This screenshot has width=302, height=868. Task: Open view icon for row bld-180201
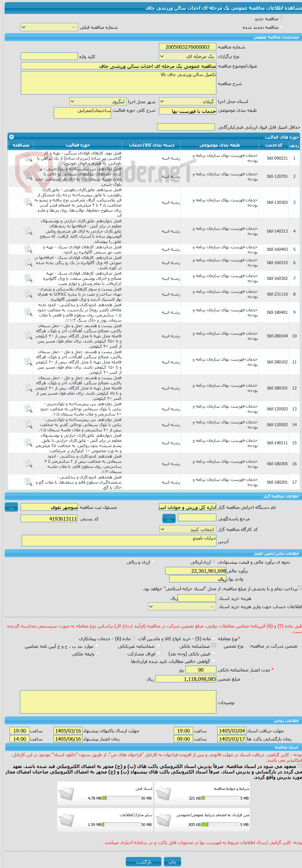pos(28,482)
